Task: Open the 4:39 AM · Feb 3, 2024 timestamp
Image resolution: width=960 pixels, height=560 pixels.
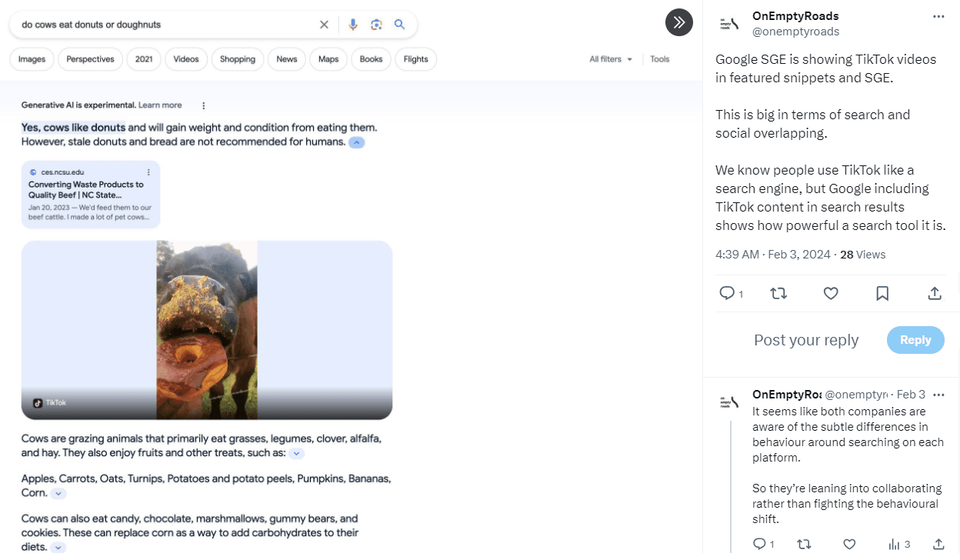Action: pos(773,255)
